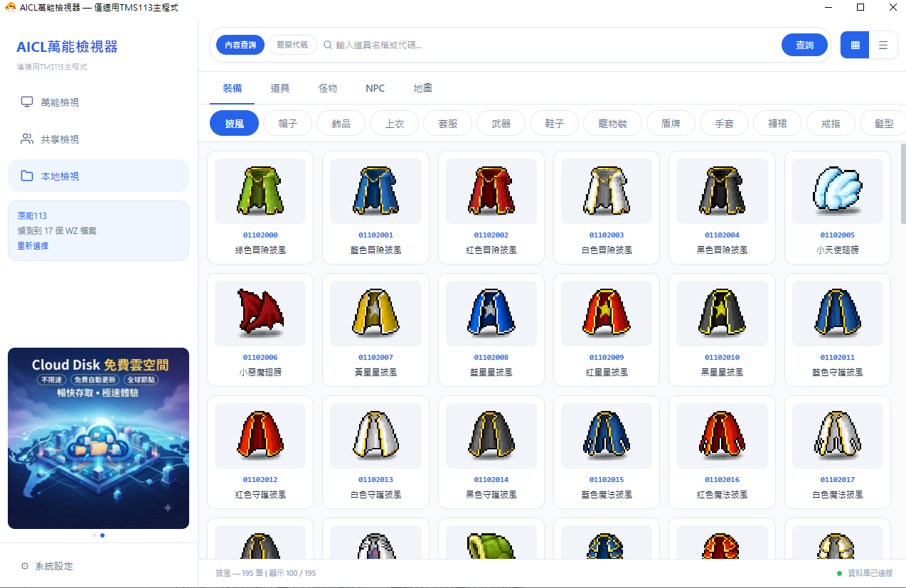Select the 藍星星披風 cape icon
The width and height of the screenshot is (906, 588).
tap(491, 312)
